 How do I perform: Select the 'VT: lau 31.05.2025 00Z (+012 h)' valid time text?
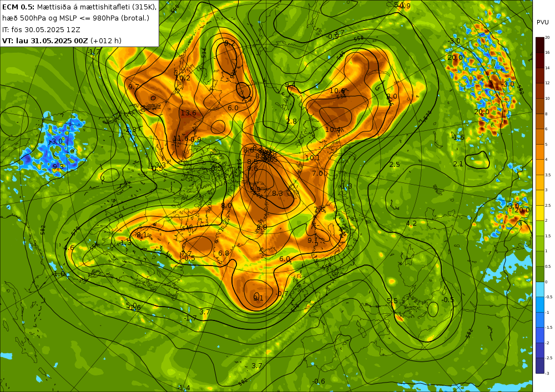[62, 40]
